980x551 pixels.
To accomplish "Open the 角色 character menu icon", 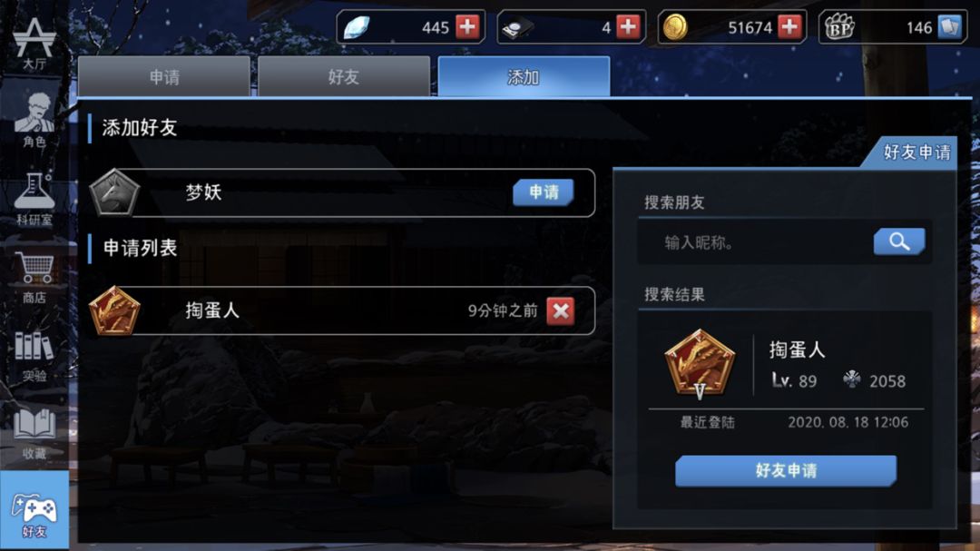I will 34,120.
